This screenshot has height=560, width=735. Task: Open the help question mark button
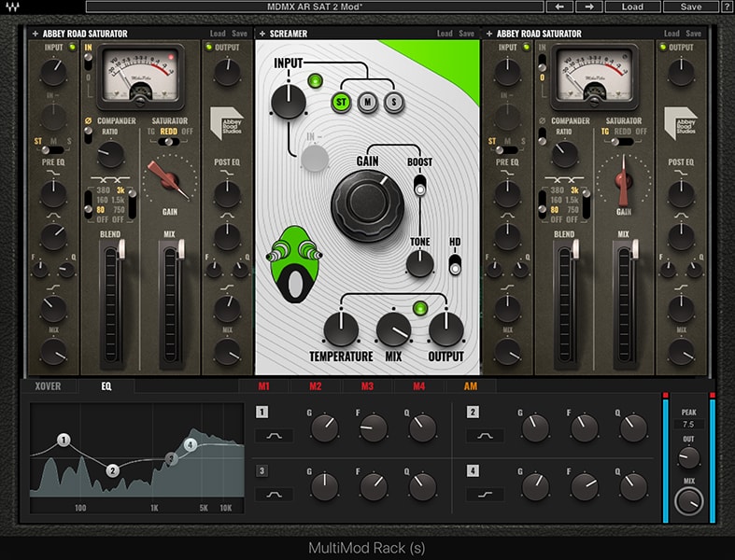727,7
